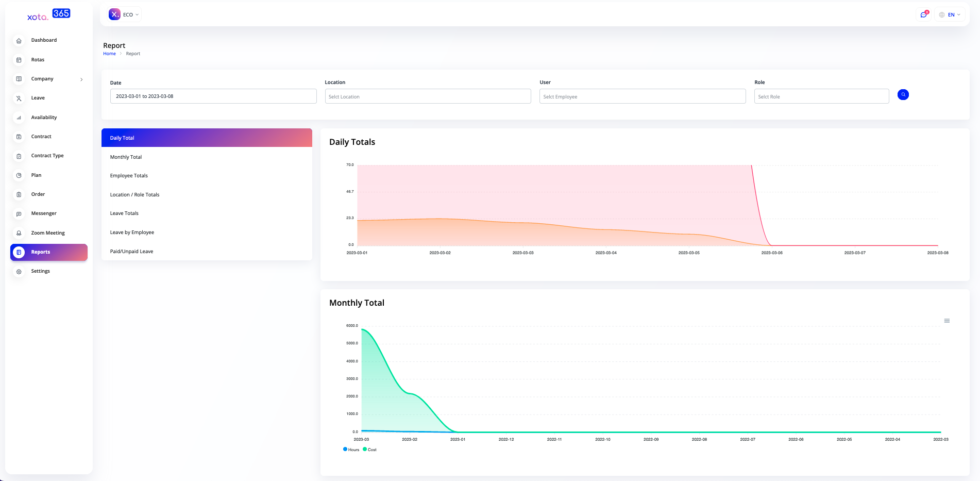This screenshot has width=980, height=481.
Task: Open the Monthly Total chart hamburger menu
Action: point(947,321)
